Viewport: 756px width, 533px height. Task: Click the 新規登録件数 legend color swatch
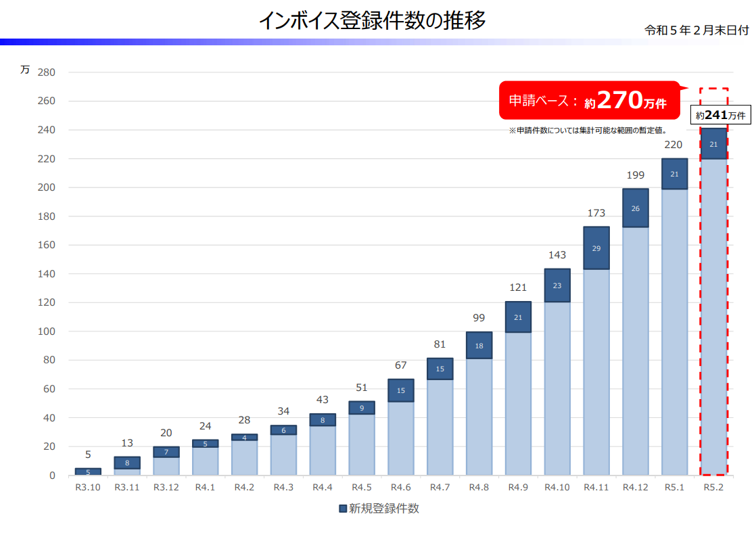[342, 509]
